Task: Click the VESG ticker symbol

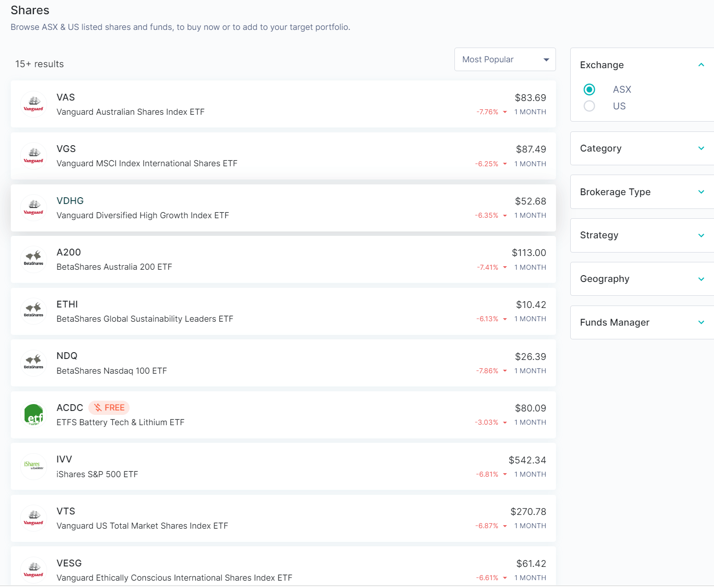Action: click(x=69, y=563)
